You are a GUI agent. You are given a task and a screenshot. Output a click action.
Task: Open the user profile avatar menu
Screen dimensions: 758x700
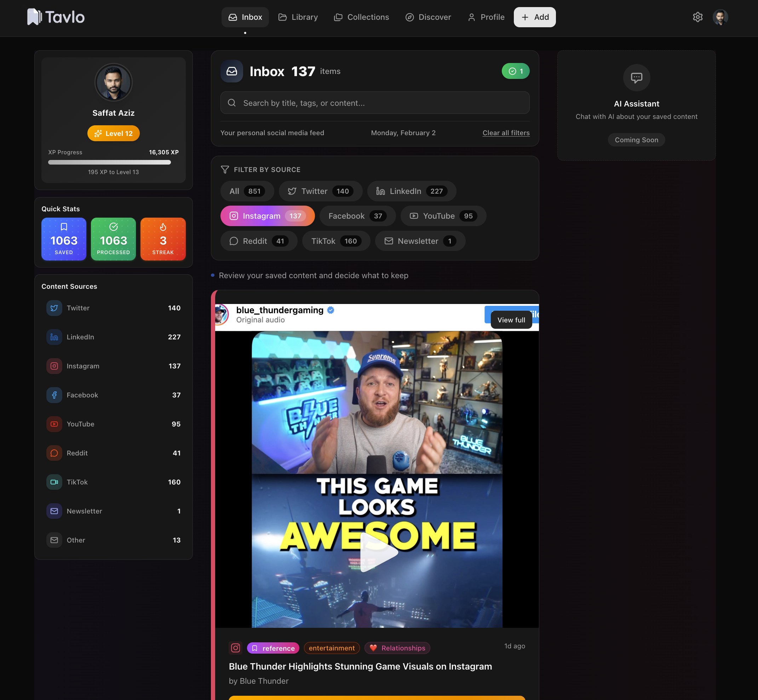pos(720,17)
